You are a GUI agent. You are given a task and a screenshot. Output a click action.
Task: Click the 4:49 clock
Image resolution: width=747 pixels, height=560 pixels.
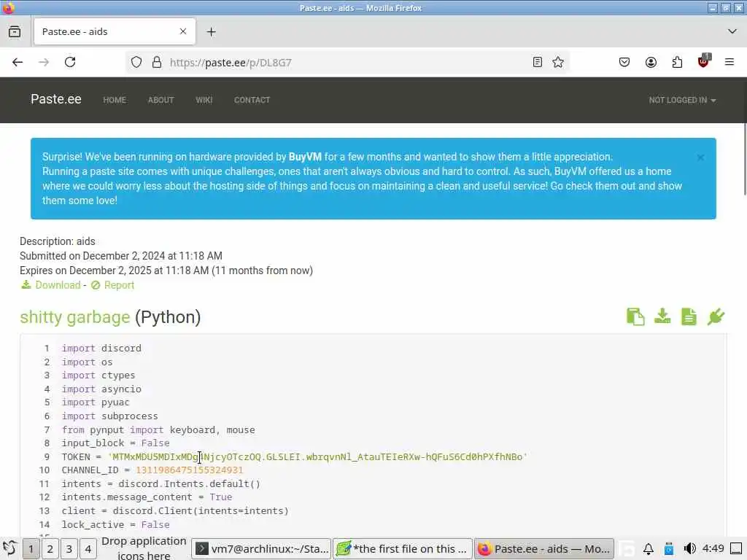(713, 548)
